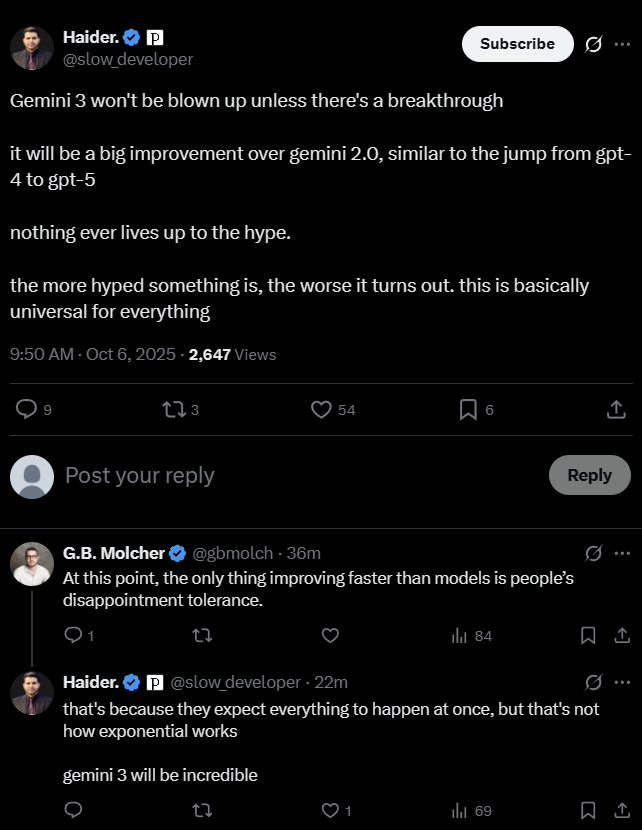The width and height of the screenshot is (642, 830).
Task: Like the main Gemini 3 post
Action: point(321,409)
